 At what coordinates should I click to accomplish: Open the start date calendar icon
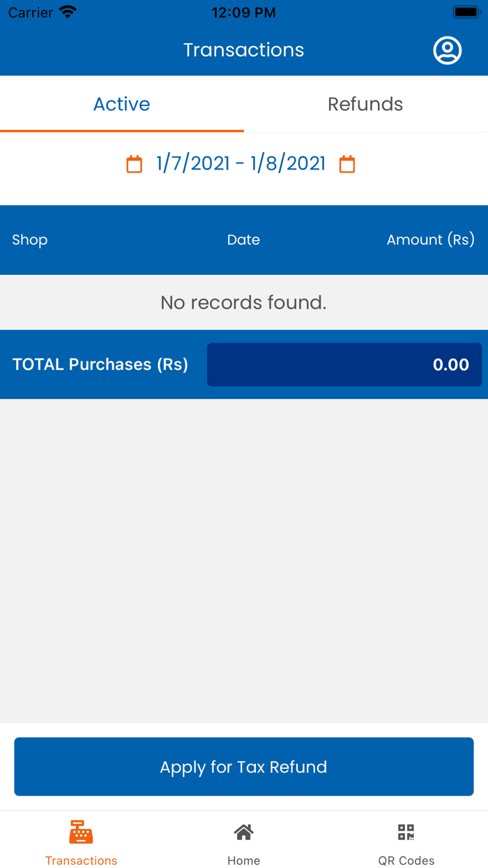point(134,163)
